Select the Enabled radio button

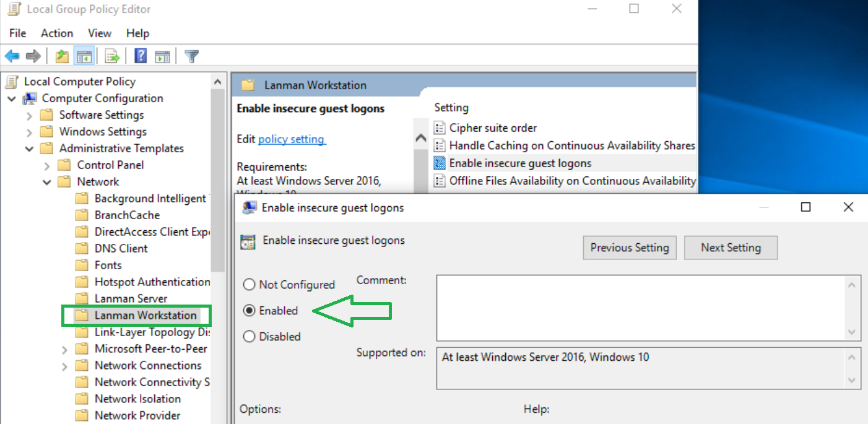[x=249, y=311]
